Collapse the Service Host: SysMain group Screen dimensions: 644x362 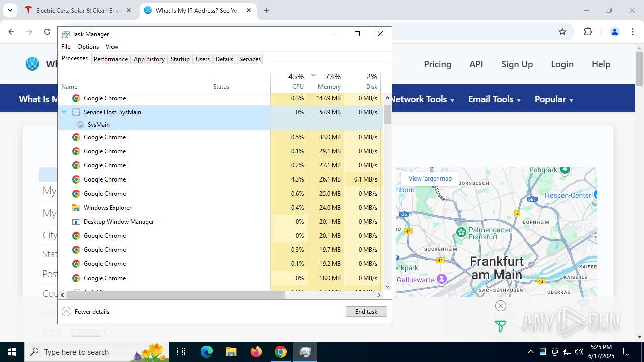[64, 112]
